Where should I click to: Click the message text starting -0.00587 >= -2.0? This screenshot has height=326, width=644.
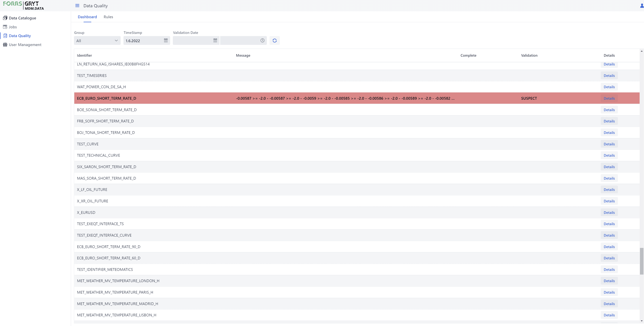tap(345, 98)
